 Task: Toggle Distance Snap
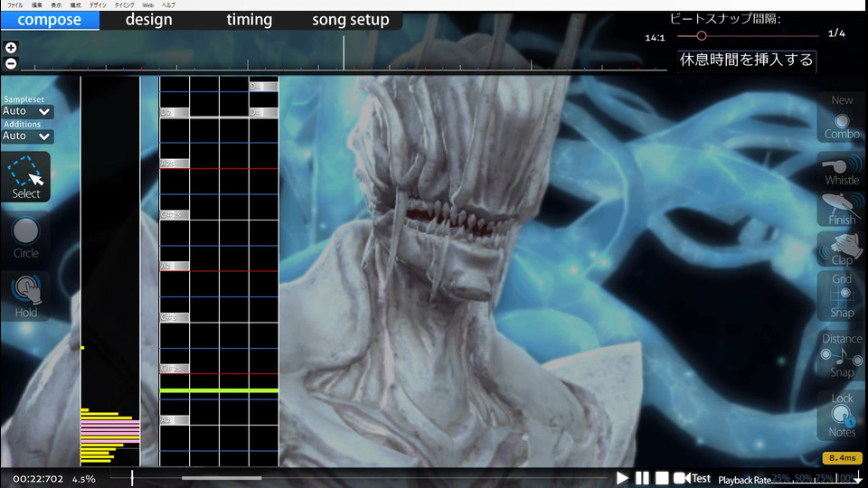(x=842, y=356)
